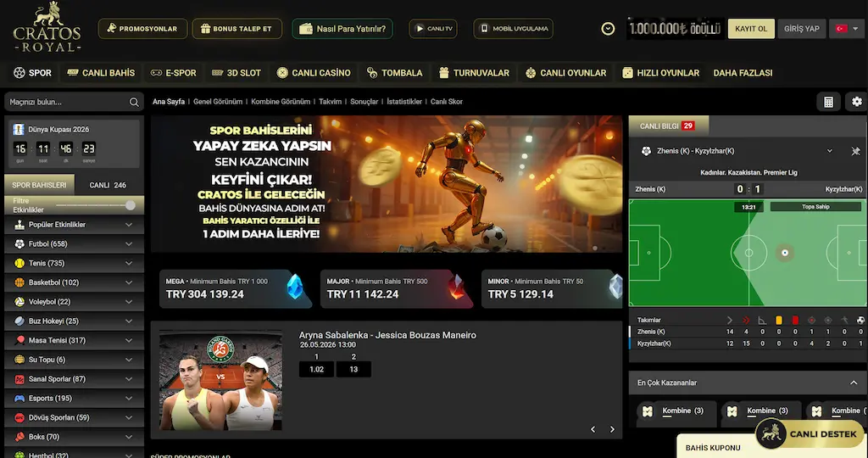Image resolution: width=868 pixels, height=458 pixels.
Task: Open the E-SPOR menu
Action: click(x=174, y=73)
